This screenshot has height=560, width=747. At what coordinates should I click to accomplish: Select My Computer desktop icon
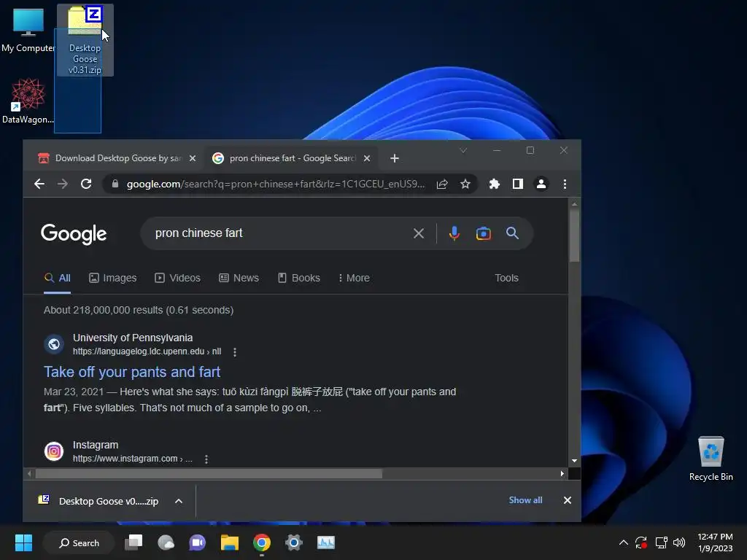(x=28, y=31)
